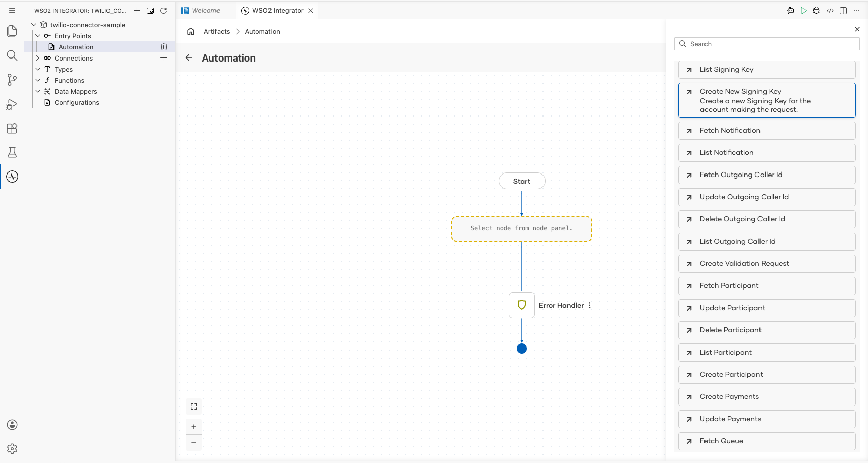Click the chat icon in editor toolbar
The image size is (868, 463).
tap(791, 10)
